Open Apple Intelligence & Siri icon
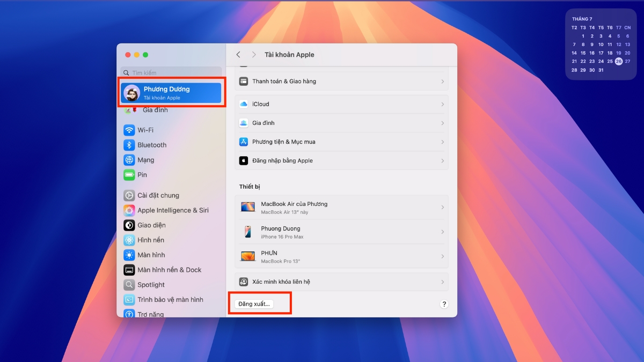 (x=129, y=210)
